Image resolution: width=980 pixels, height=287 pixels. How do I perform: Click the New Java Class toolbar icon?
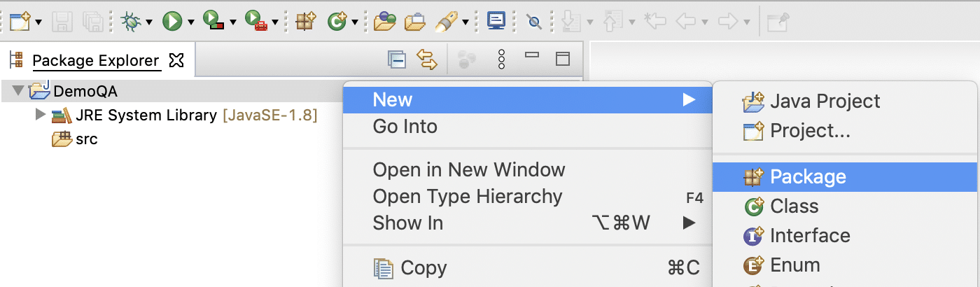337,22
